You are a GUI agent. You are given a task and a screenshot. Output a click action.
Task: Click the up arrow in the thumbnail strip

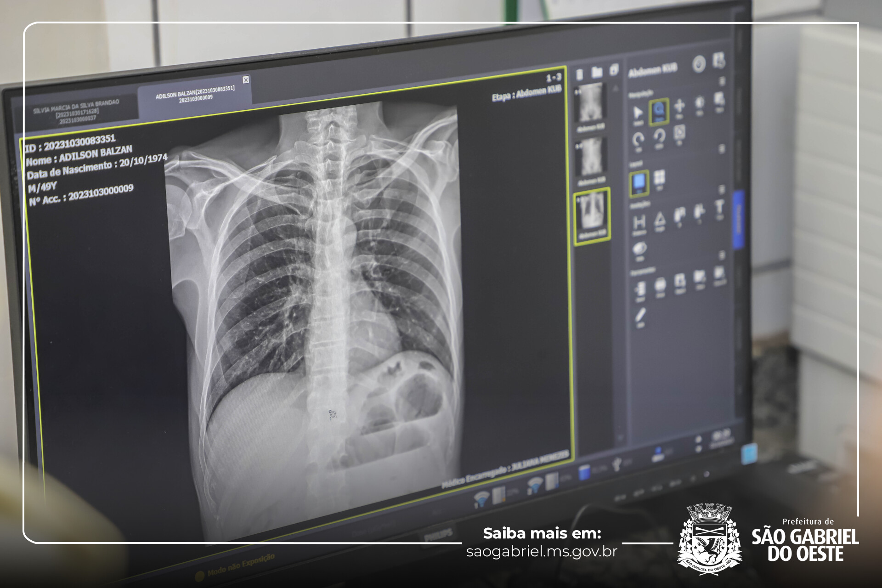(x=616, y=89)
